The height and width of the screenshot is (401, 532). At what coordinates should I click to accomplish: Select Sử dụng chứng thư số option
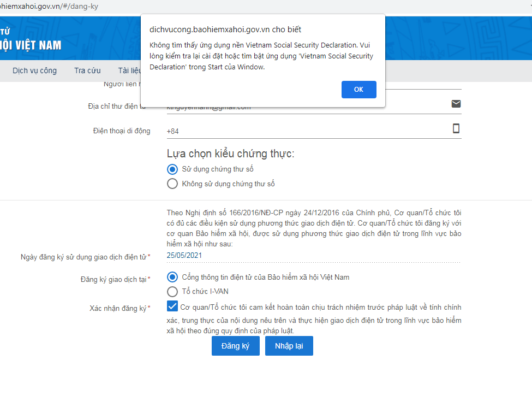(172, 169)
